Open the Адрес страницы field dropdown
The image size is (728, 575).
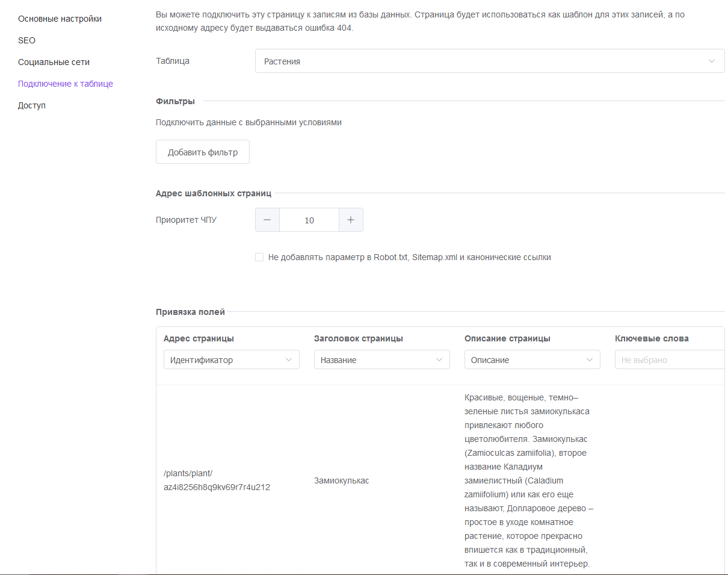click(232, 360)
